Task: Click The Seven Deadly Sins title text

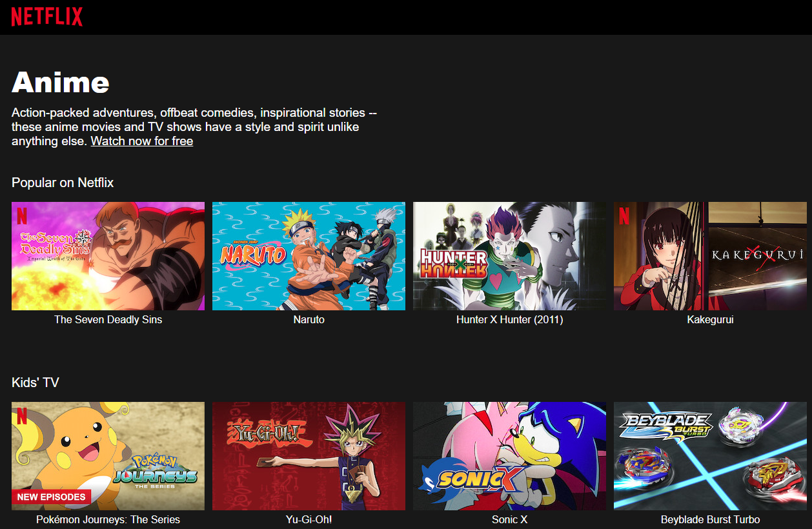Action: click(108, 319)
